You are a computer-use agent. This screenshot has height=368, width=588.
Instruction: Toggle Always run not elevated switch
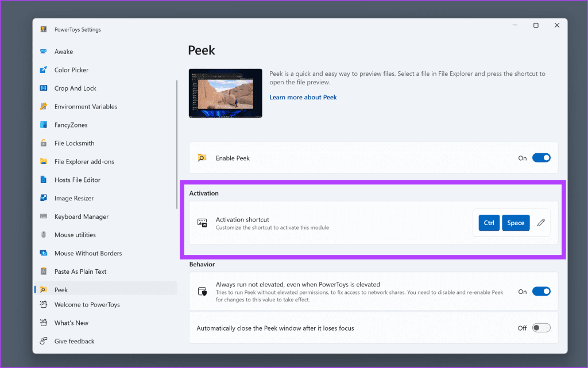(x=541, y=292)
